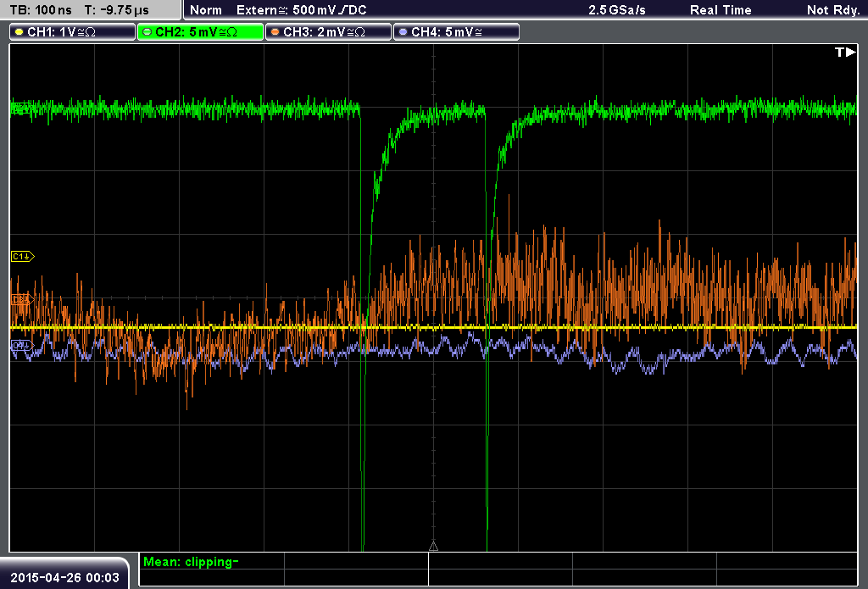
Task: Click the TB: 100 ns timebase readout
Action: tap(41, 10)
